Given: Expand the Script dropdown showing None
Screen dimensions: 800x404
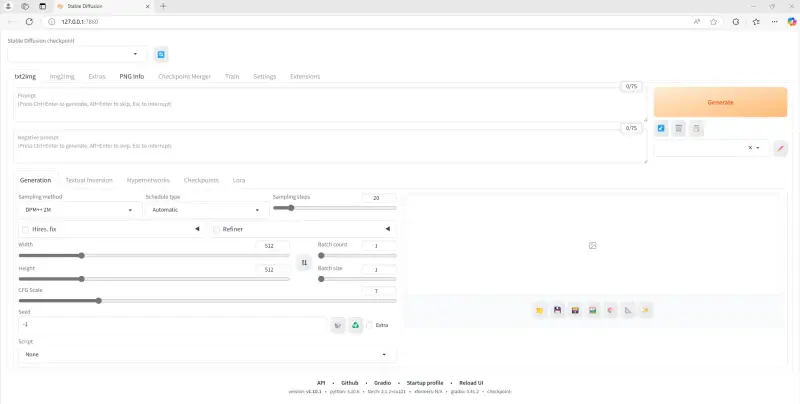Looking at the screenshot, I should pos(207,354).
